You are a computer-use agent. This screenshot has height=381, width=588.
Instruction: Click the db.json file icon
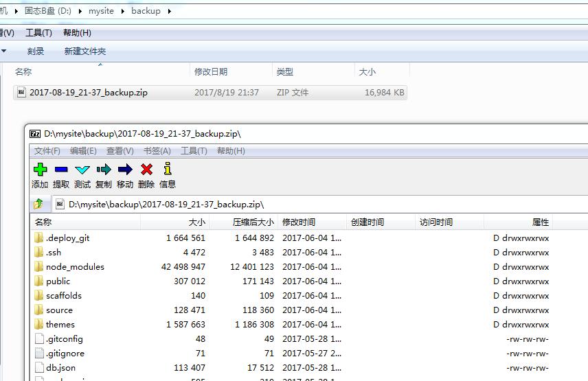pyautogui.click(x=39, y=367)
